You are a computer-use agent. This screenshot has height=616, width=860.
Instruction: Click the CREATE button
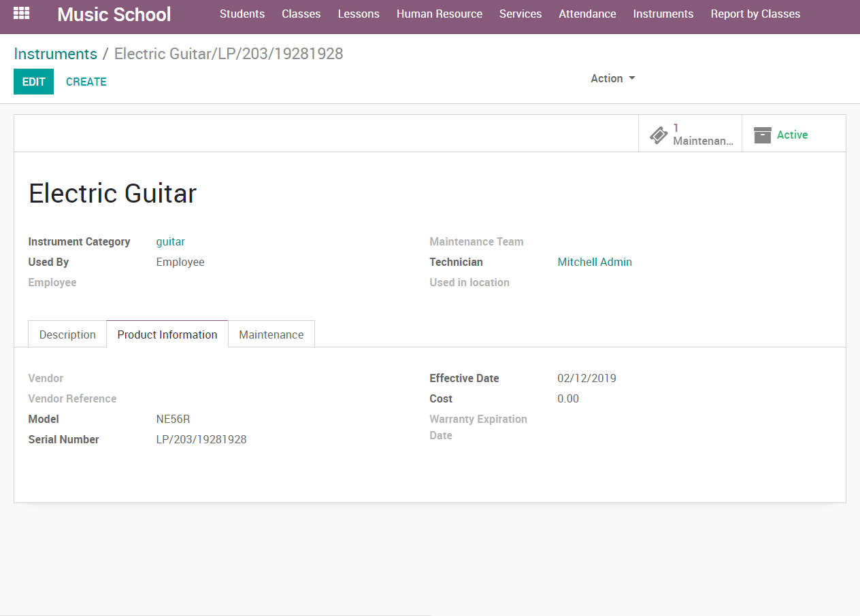pyautogui.click(x=86, y=82)
